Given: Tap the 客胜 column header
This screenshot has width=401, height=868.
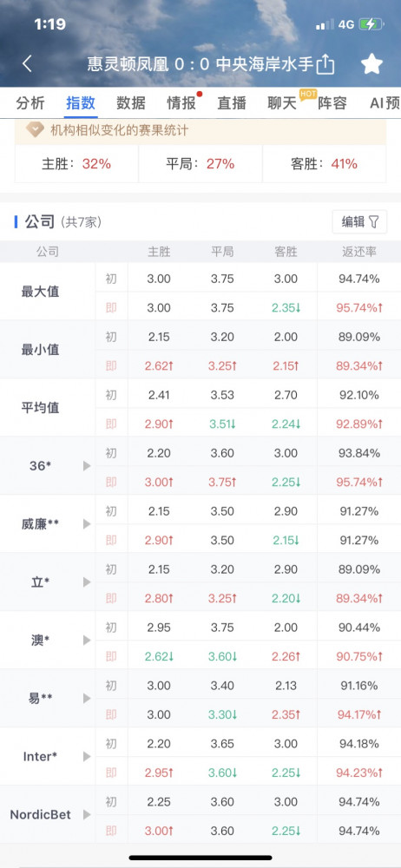Looking at the screenshot, I should pyautogui.click(x=286, y=252).
